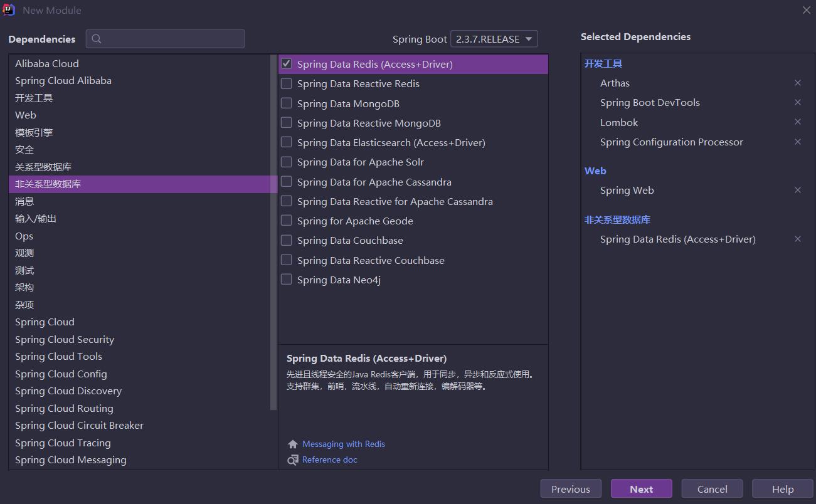Open the Ops category
The image size is (816, 504).
tap(139, 236)
